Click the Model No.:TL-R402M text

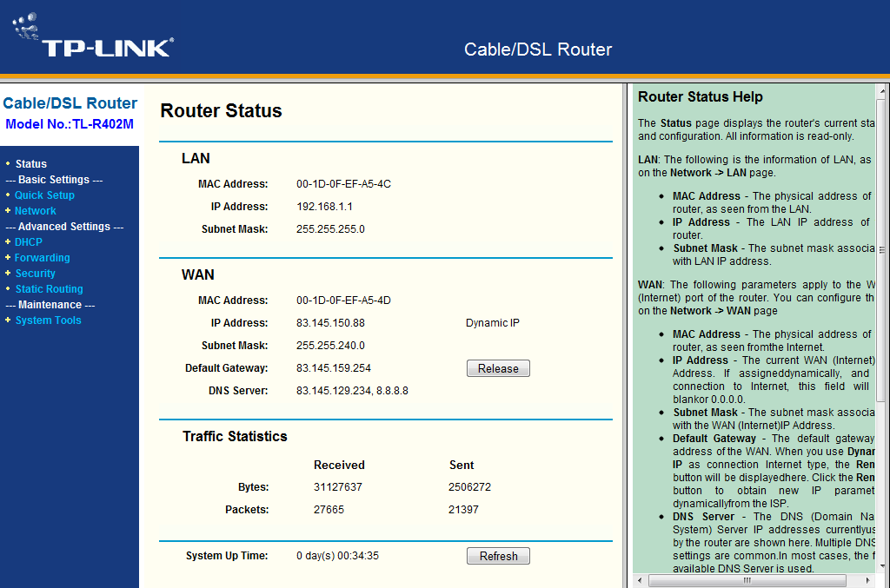point(70,124)
